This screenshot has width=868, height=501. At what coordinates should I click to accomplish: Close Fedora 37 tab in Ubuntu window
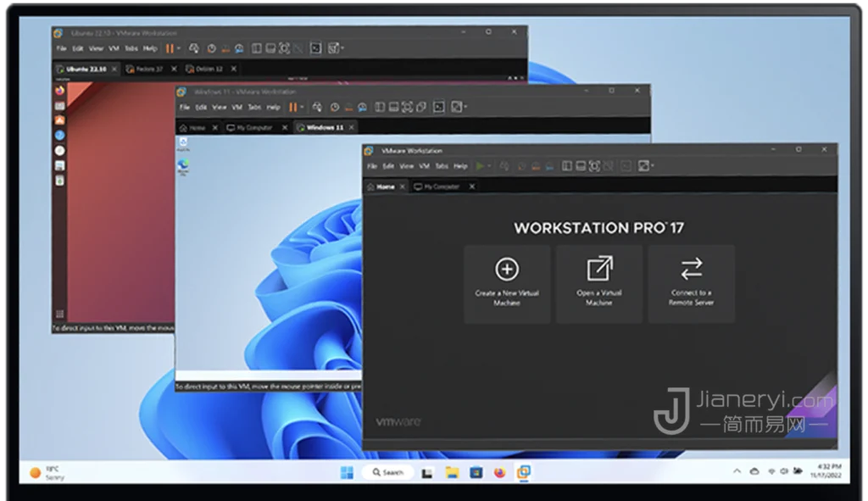(x=174, y=69)
